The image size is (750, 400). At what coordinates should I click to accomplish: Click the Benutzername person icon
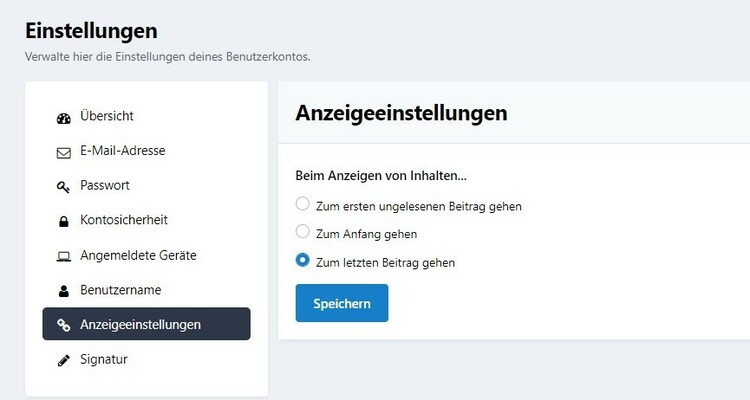click(x=63, y=290)
